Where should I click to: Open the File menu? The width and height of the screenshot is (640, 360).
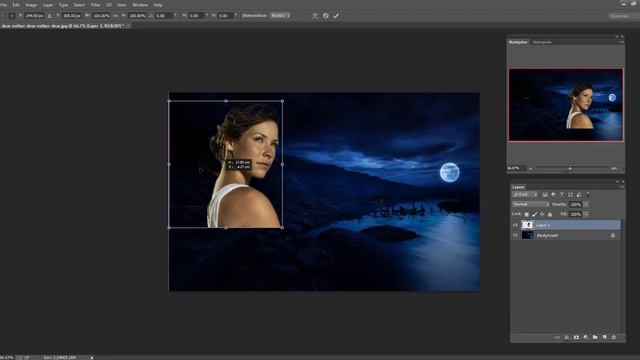[4, 5]
